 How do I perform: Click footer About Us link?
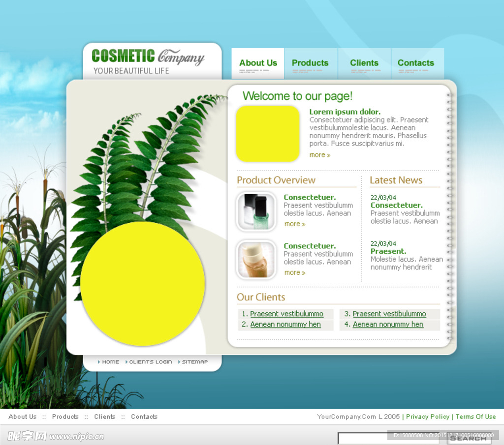23,416
